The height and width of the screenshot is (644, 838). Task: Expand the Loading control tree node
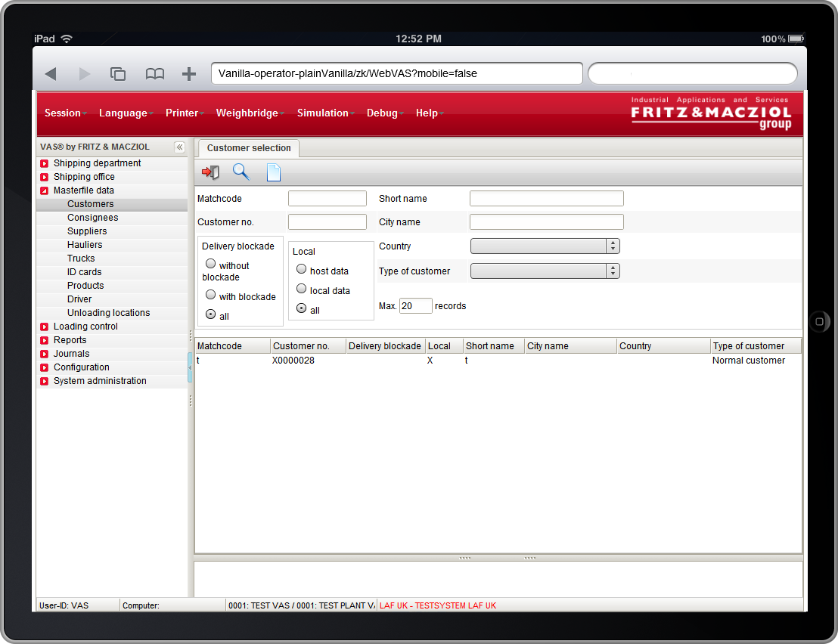(45, 327)
